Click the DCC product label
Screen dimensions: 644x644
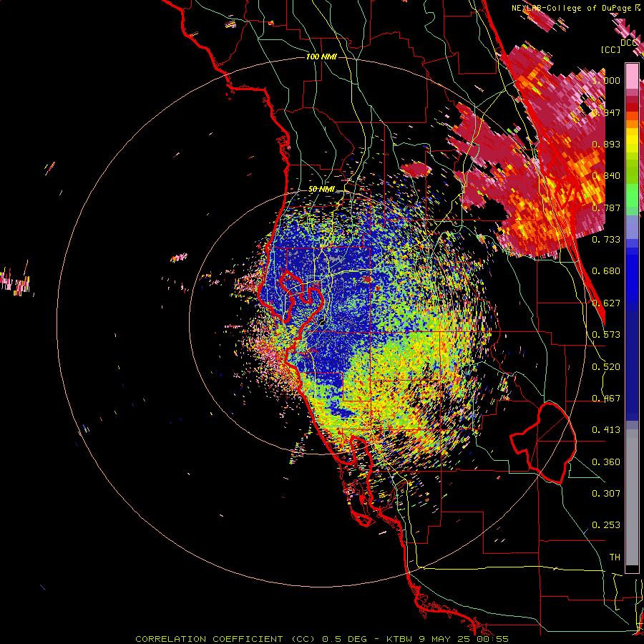(629, 43)
